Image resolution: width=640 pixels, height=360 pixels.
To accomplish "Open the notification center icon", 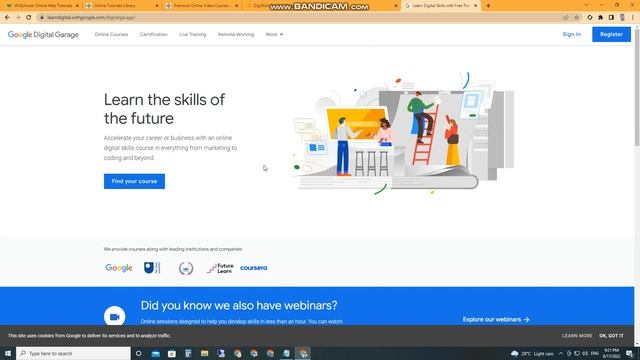I will (x=630, y=353).
